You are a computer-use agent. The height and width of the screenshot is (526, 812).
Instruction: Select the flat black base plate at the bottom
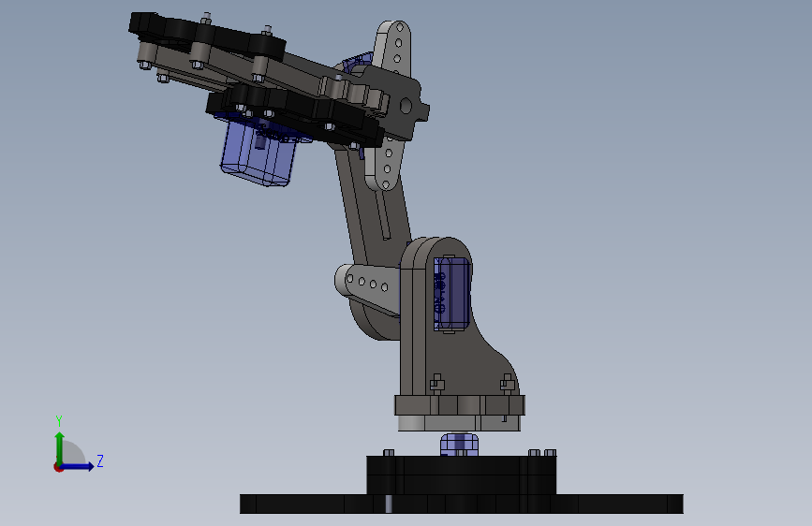[x=461, y=504]
